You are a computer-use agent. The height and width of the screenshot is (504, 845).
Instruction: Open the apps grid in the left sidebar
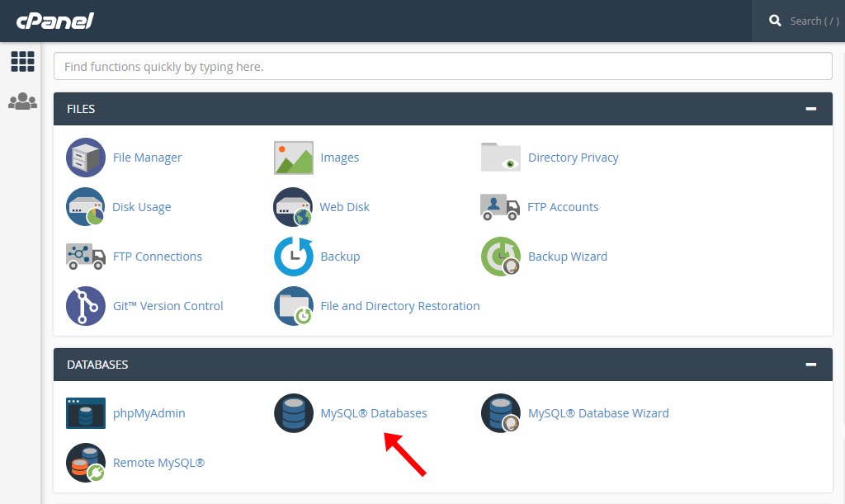pyautogui.click(x=22, y=62)
